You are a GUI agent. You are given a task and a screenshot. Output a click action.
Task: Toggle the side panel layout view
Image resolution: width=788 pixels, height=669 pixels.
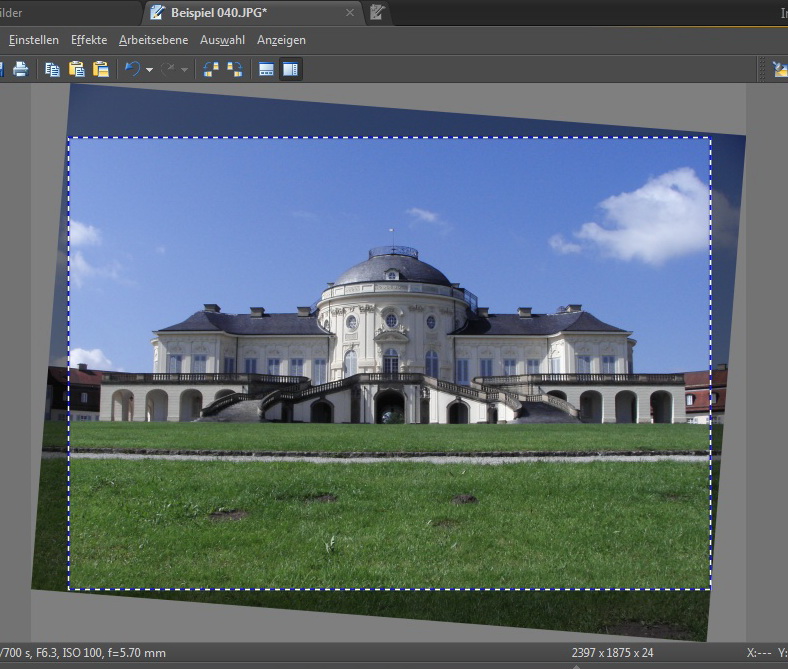tap(291, 70)
